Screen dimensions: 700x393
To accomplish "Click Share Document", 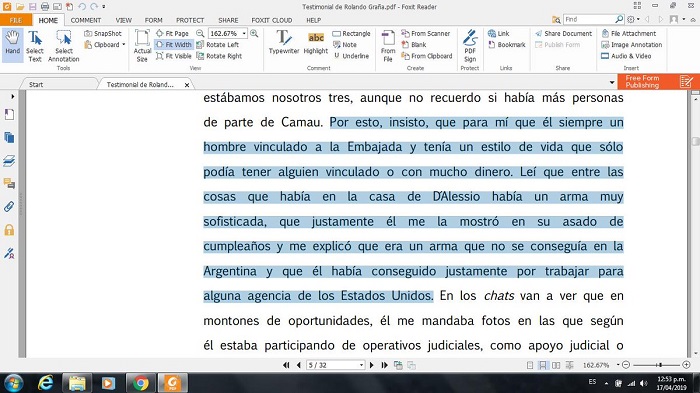I will point(563,33).
